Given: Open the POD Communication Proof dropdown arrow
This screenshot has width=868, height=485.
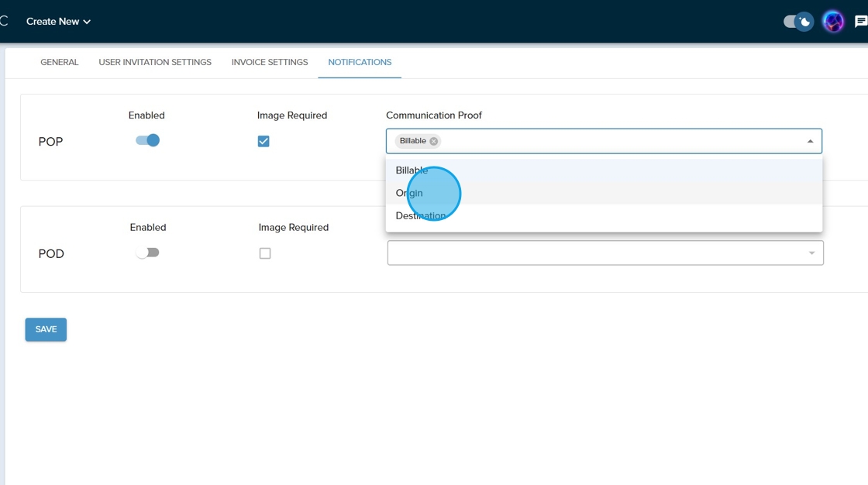Looking at the screenshot, I should [x=811, y=253].
